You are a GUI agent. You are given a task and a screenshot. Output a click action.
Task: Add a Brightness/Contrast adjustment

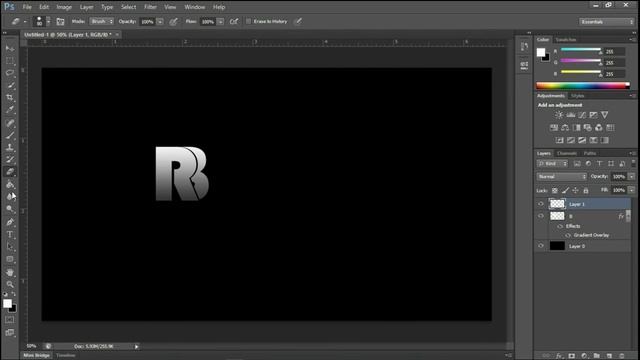click(x=559, y=115)
